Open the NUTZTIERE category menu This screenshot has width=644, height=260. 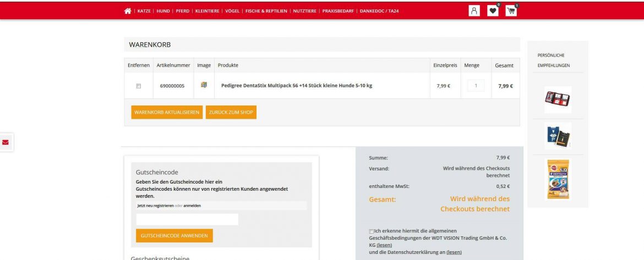[x=305, y=11]
